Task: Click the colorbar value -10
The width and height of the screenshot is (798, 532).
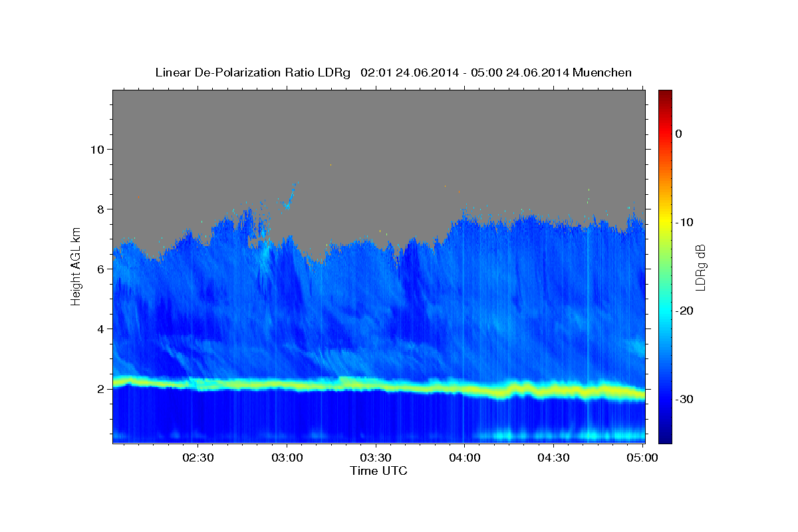Action: pos(685,222)
